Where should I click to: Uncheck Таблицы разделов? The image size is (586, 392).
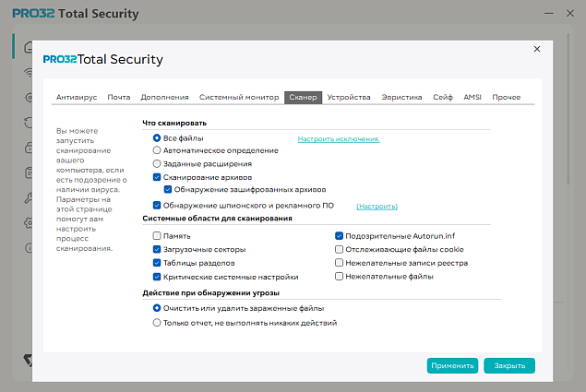coord(157,263)
